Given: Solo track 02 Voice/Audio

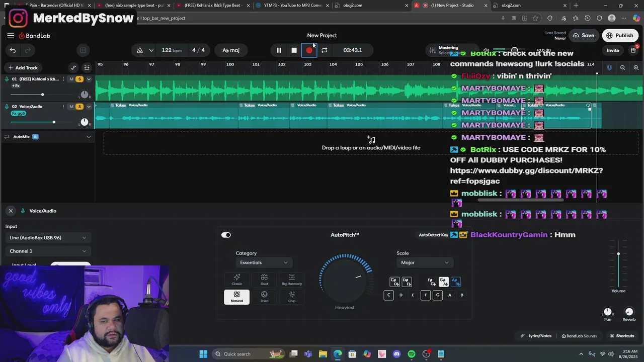Looking at the screenshot, I should 79,107.
